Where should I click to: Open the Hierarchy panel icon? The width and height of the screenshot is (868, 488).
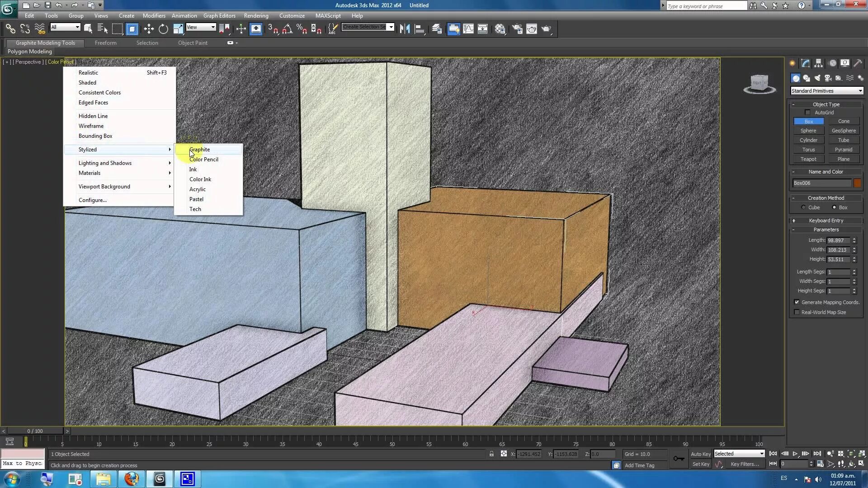(818, 63)
